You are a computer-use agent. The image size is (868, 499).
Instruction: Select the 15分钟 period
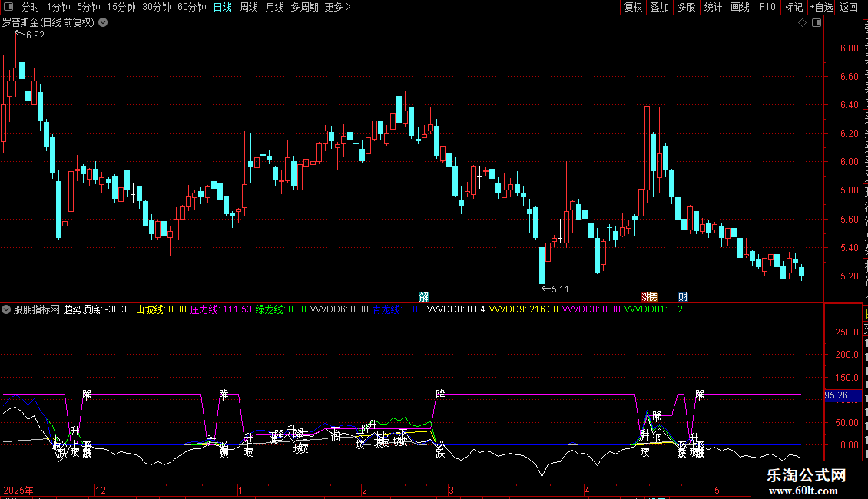click(x=121, y=7)
